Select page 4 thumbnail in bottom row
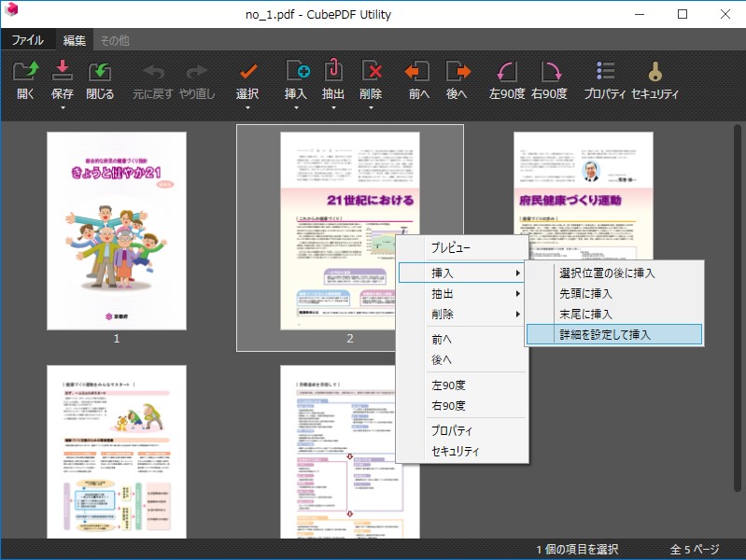746x560 pixels. click(x=117, y=452)
